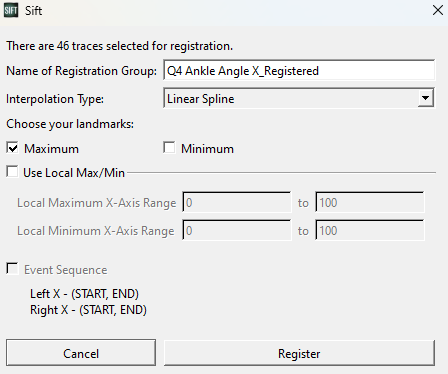Click the 46 traces selected message text

(120, 46)
